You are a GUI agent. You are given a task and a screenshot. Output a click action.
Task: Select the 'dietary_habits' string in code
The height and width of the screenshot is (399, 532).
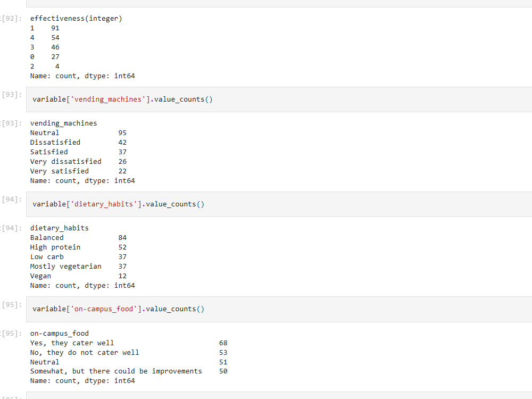pyautogui.click(x=104, y=204)
